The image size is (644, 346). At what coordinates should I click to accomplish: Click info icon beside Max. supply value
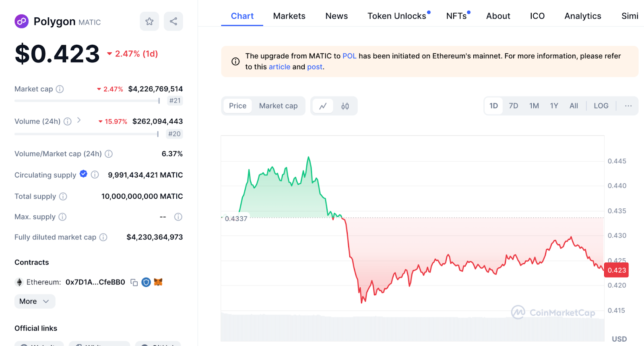point(178,217)
